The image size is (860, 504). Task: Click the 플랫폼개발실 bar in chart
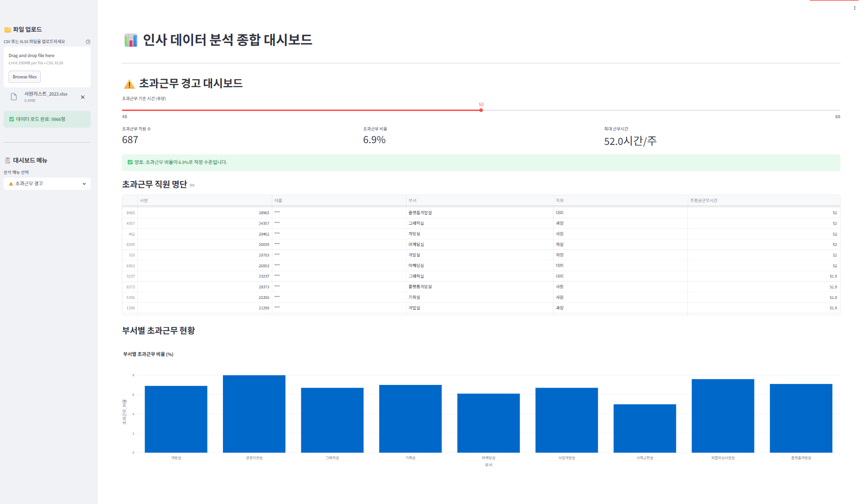tap(801, 418)
